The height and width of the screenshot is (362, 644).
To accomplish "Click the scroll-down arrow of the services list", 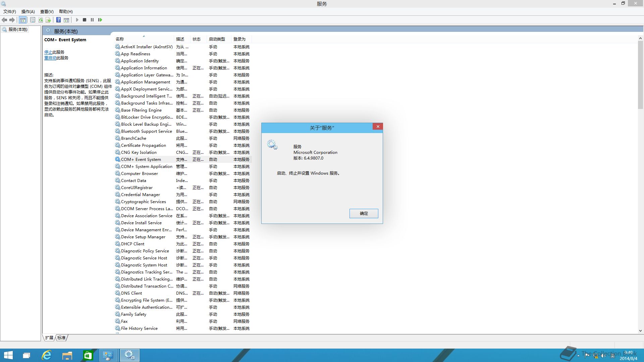I will [640, 331].
